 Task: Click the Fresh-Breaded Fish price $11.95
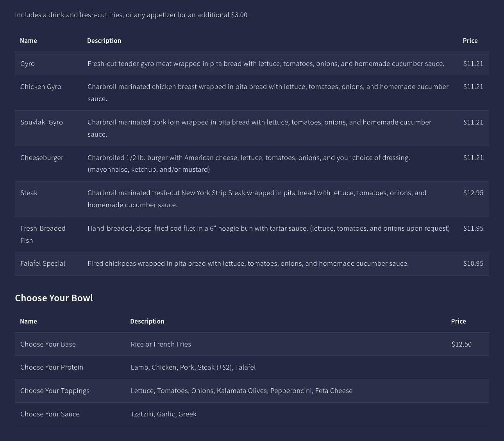473,228
